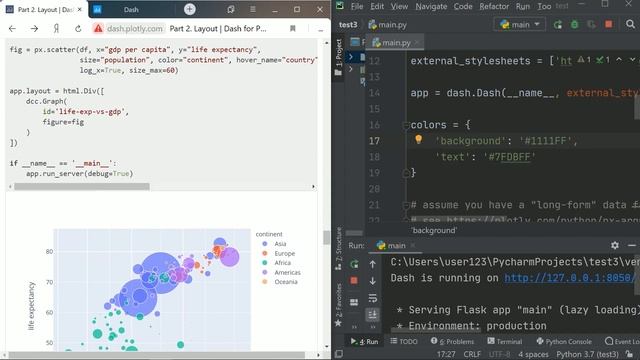The height and width of the screenshot is (360, 640).
Task: Expand the second project tree node
Action: [351, 69]
